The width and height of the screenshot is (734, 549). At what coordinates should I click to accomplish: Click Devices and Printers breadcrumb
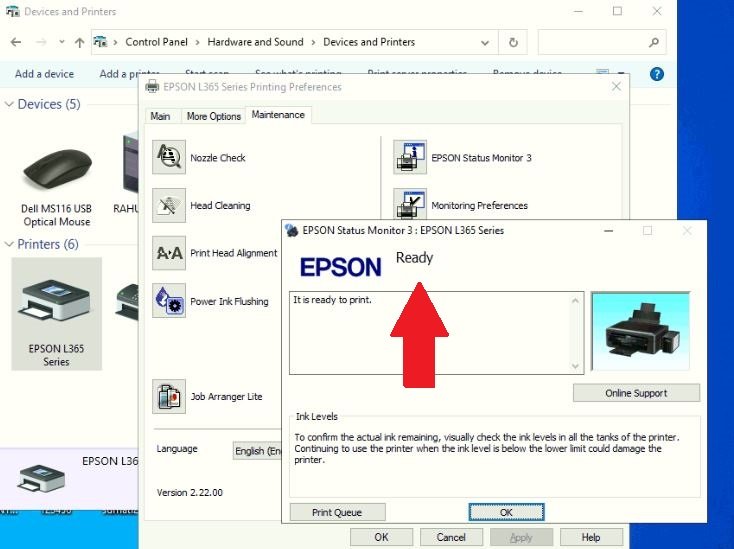point(369,42)
